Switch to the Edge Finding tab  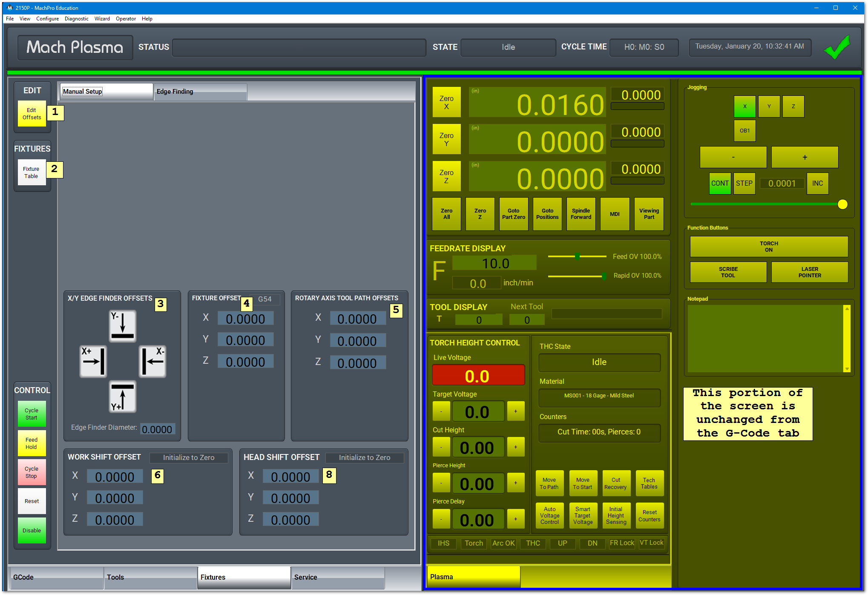point(200,92)
